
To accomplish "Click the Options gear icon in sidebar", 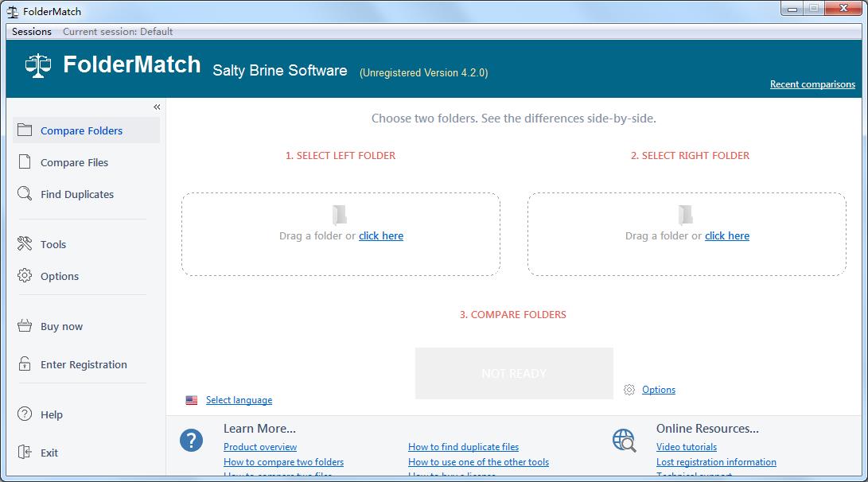I will tap(25, 275).
